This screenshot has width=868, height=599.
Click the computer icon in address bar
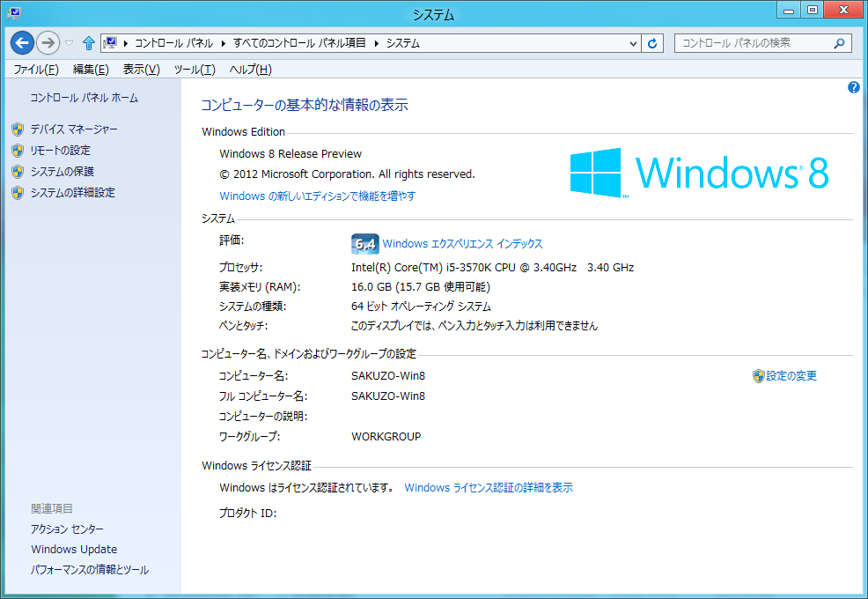pos(111,42)
